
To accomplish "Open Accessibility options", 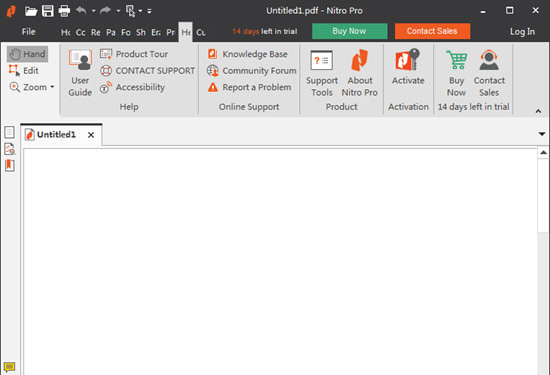I will click(132, 87).
